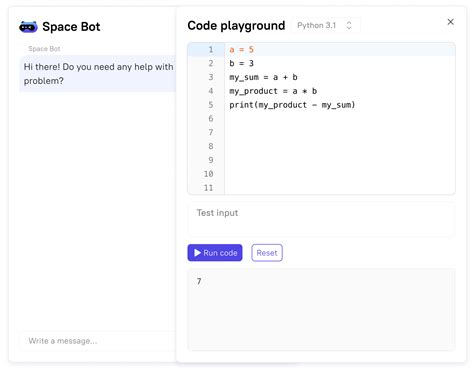Click into the Test input field

[x=321, y=219]
